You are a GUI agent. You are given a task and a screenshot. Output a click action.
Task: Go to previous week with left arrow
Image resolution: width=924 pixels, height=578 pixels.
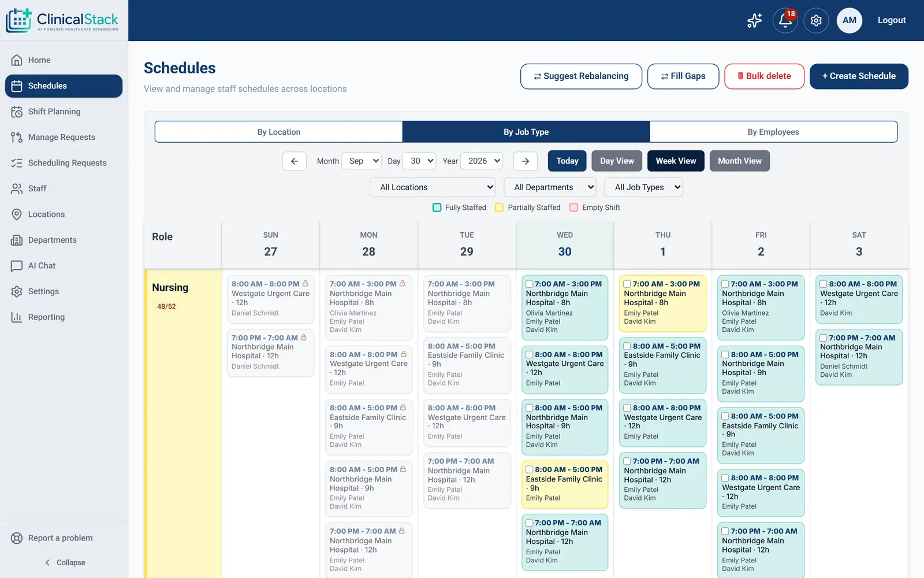295,161
